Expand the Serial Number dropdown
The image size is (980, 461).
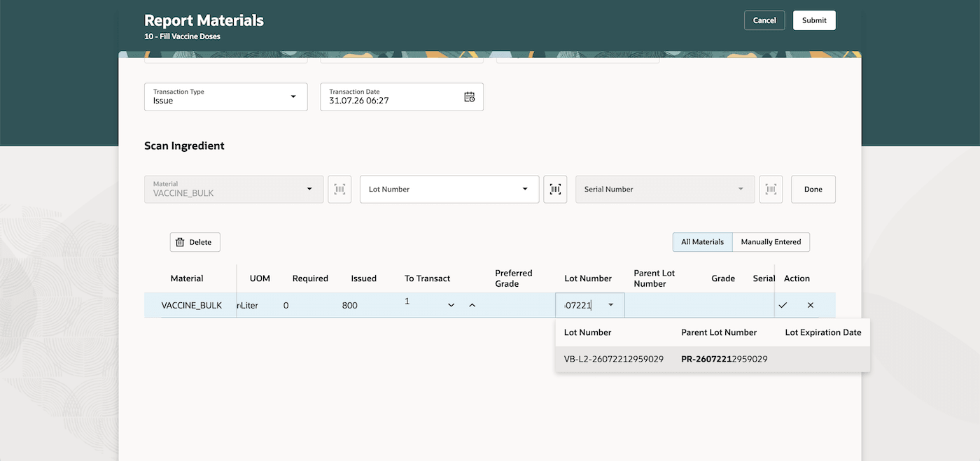741,189
